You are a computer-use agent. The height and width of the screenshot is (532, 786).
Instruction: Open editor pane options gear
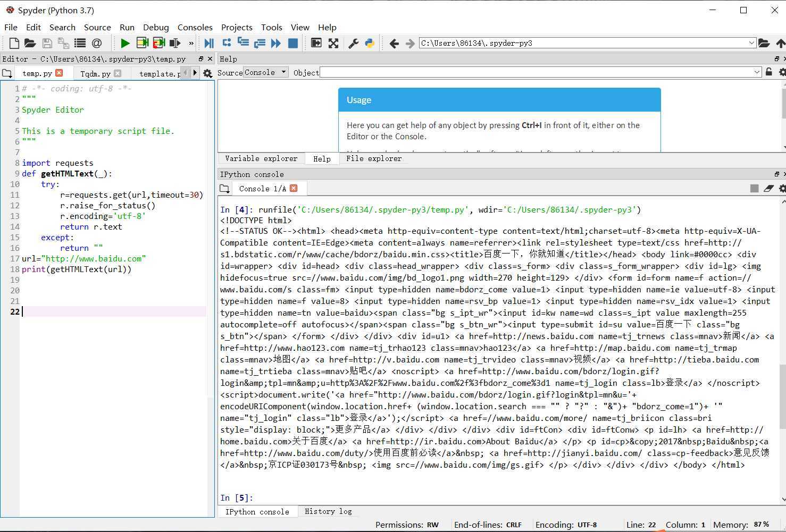pyautogui.click(x=208, y=73)
